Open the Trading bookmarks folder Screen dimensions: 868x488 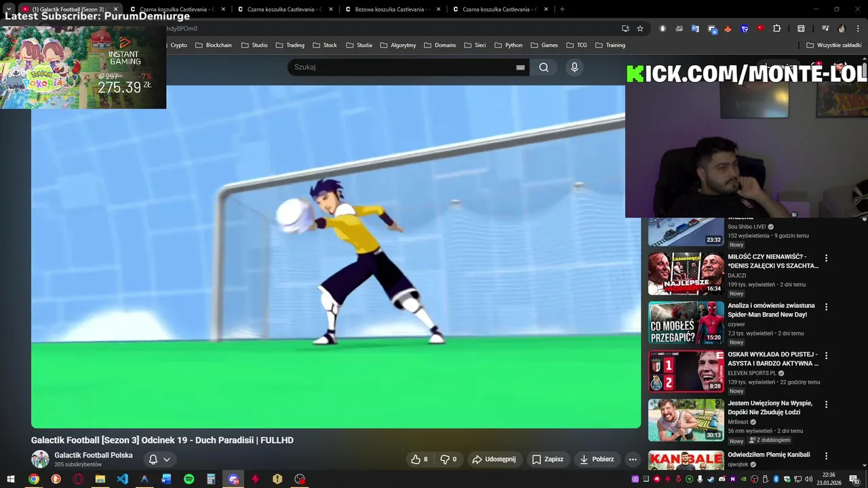(x=290, y=45)
